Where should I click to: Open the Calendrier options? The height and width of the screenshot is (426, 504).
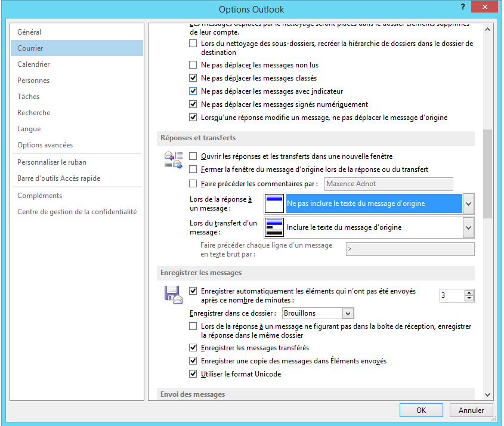(77, 64)
